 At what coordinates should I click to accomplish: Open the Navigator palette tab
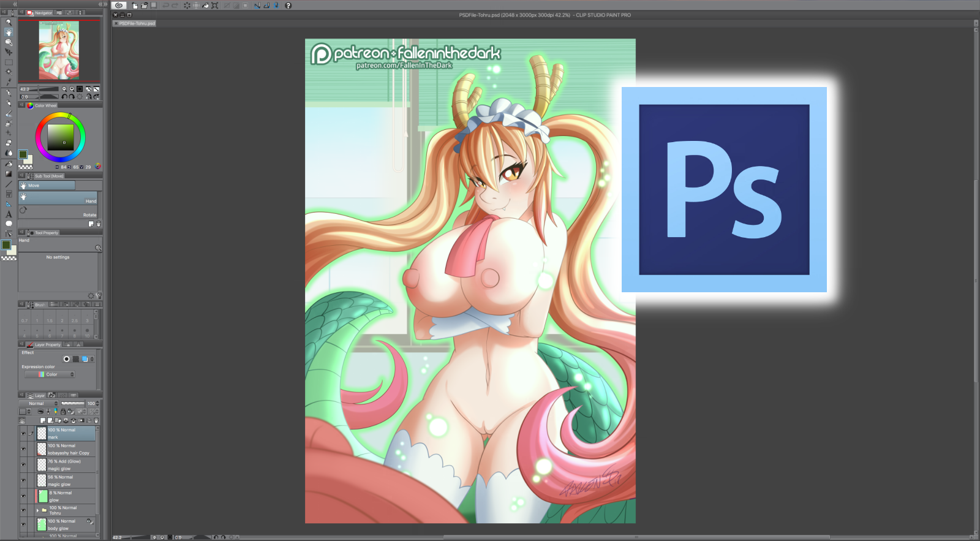tap(40, 13)
